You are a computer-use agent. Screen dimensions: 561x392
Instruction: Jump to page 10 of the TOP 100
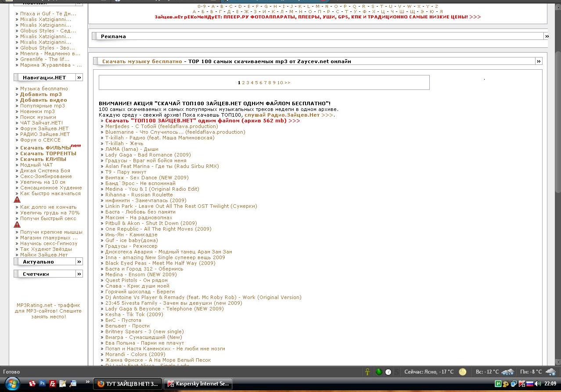(280, 82)
